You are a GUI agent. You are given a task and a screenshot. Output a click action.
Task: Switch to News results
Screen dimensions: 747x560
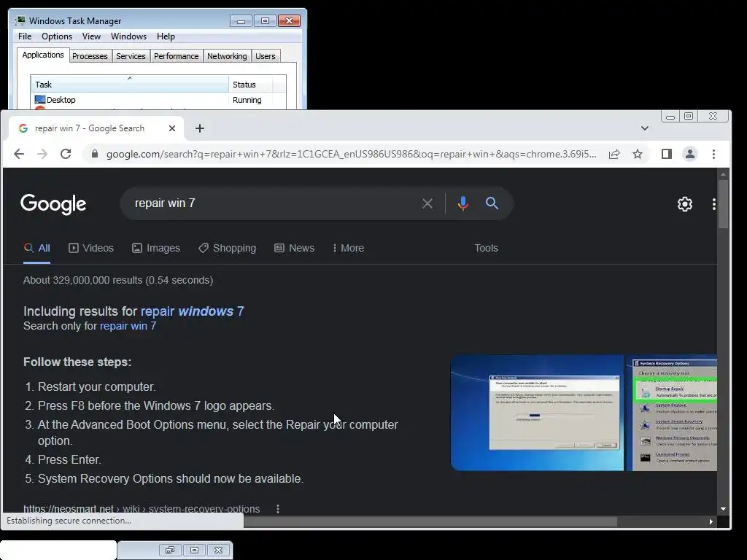coord(295,248)
